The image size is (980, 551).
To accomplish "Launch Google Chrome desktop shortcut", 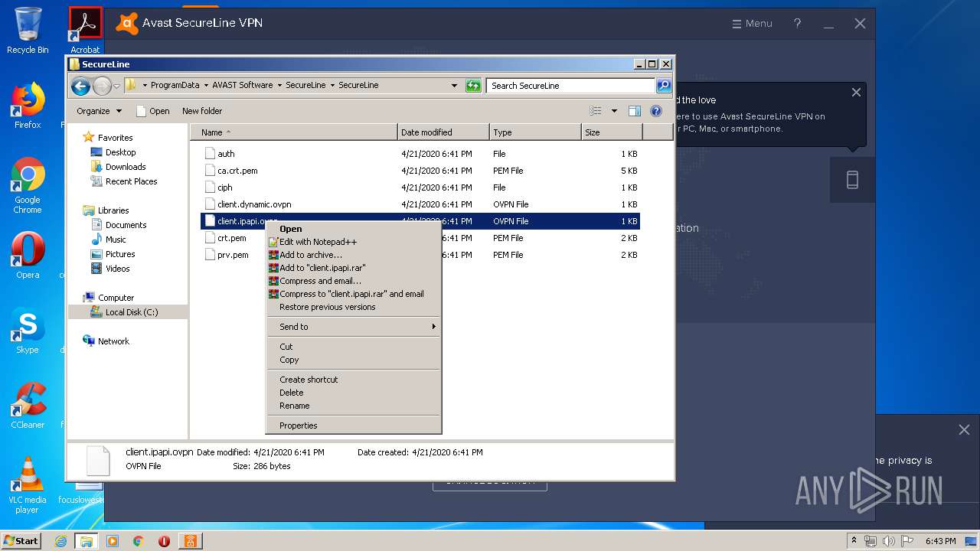I will tap(28, 185).
